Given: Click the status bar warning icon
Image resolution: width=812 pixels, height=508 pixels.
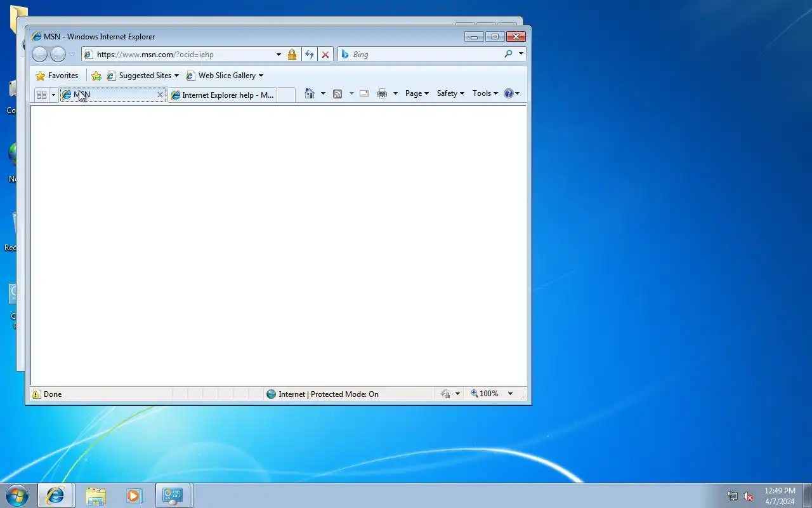Looking at the screenshot, I should coord(36,394).
